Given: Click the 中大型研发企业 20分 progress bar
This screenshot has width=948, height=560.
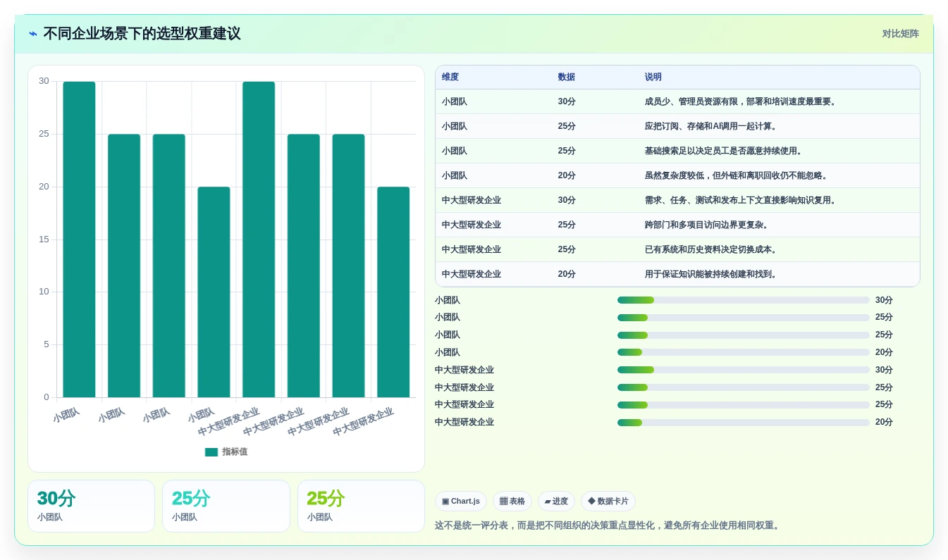Looking at the screenshot, I should click(744, 422).
